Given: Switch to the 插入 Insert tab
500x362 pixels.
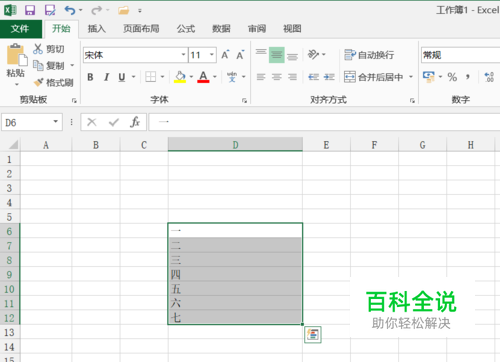Looking at the screenshot, I should [97, 29].
